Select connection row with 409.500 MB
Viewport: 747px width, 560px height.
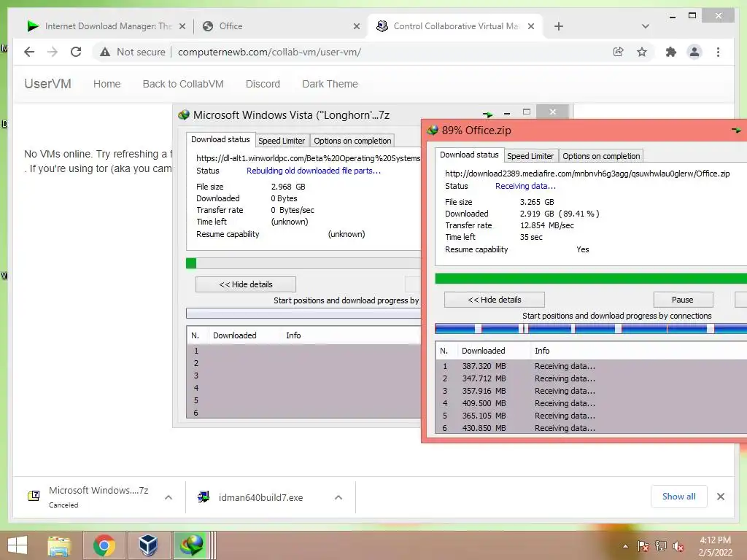point(591,403)
